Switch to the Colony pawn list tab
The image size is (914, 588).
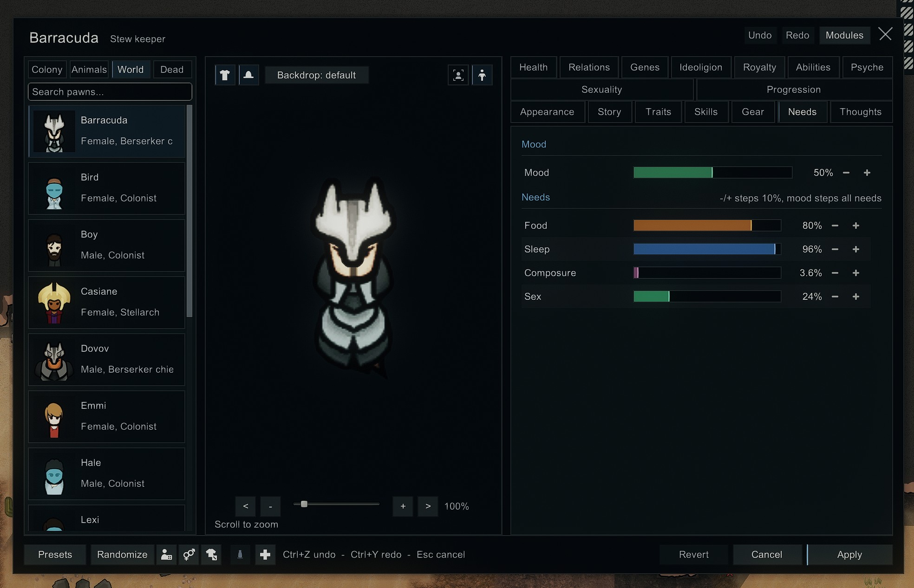[47, 70]
